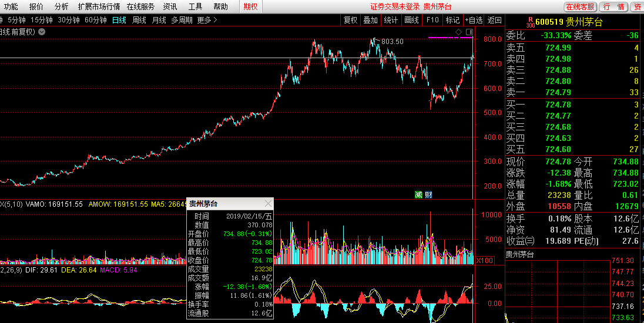This screenshot has width=644, height=323.
Task: Click the X100 volume scale label
Action: point(484,260)
